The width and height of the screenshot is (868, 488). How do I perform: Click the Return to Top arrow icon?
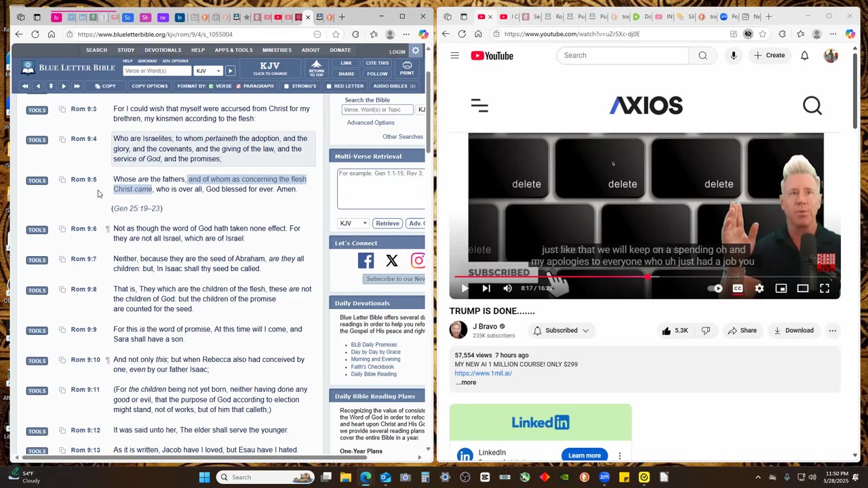click(x=316, y=68)
